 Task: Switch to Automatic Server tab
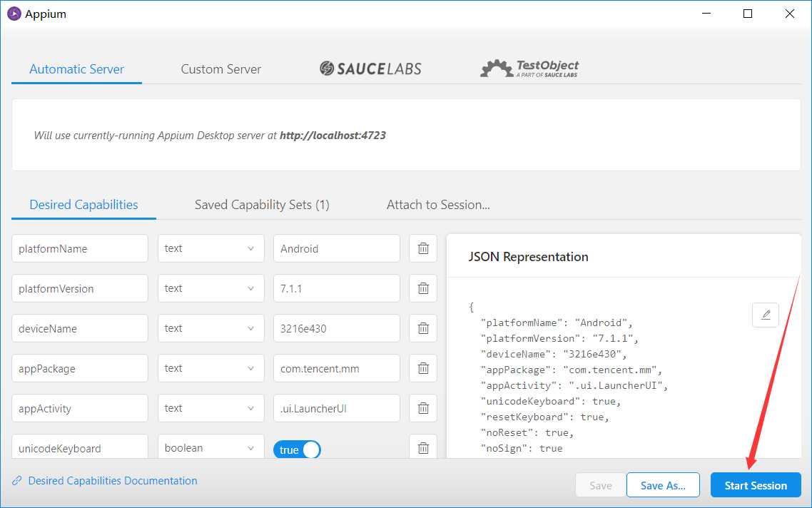(x=76, y=69)
